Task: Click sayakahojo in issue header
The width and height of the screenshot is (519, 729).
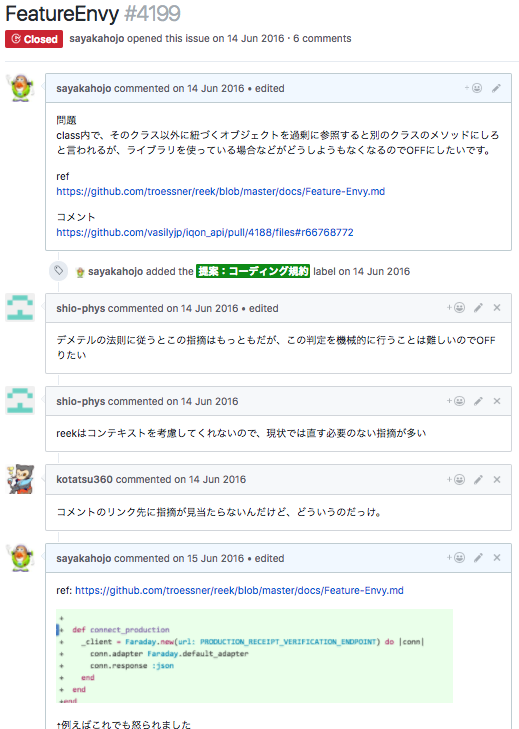Action: coord(97,39)
